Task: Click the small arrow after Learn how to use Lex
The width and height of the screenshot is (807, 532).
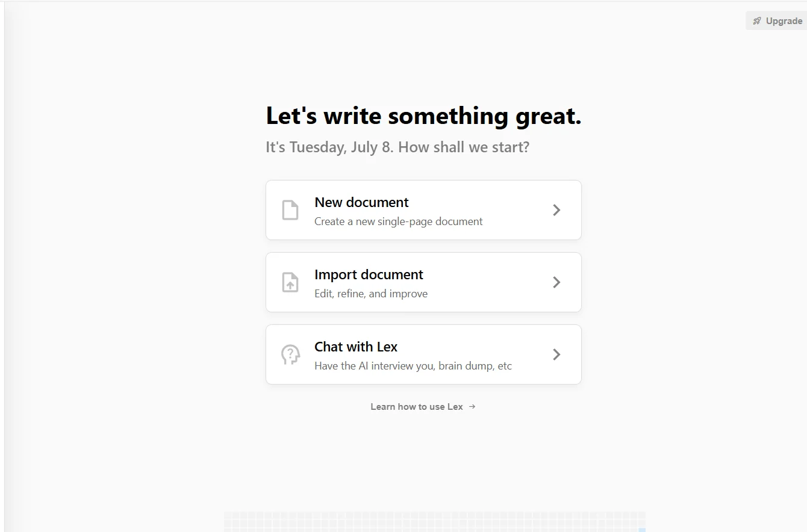Action: pos(472,407)
